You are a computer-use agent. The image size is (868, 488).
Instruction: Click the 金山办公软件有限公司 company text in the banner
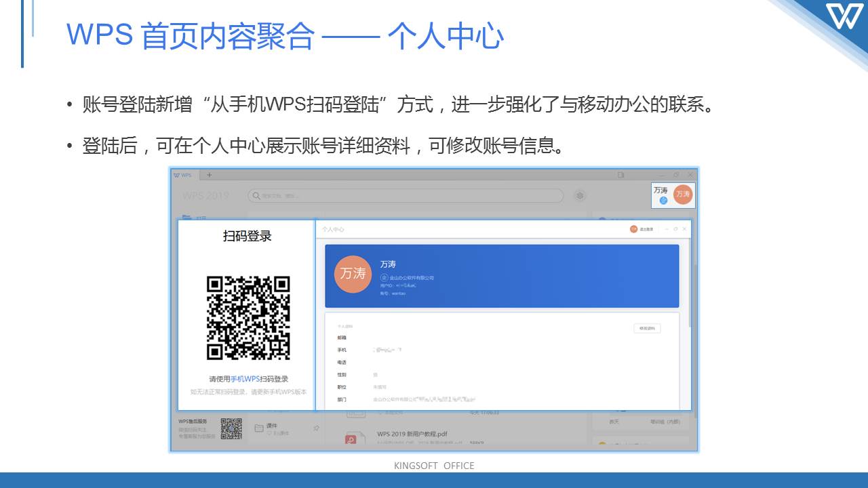[x=411, y=278]
